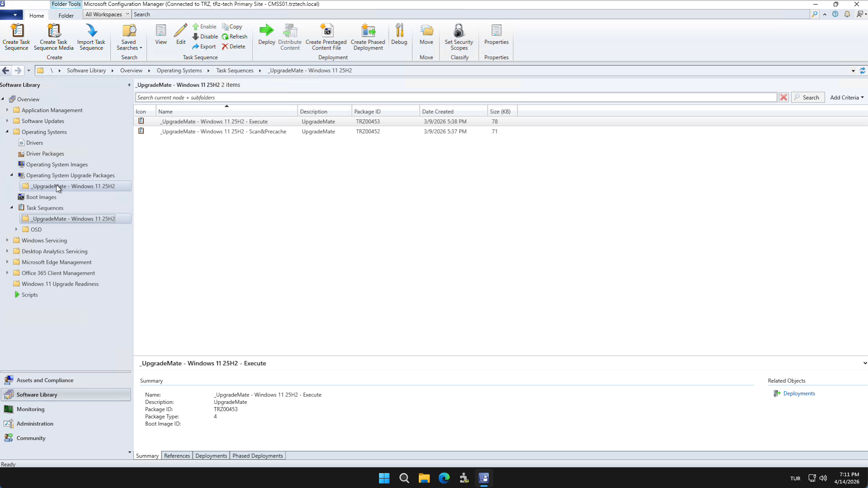This screenshot has height=488, width=868.
Task: Navigate back with the back arrow
Action: pos(6,70)
